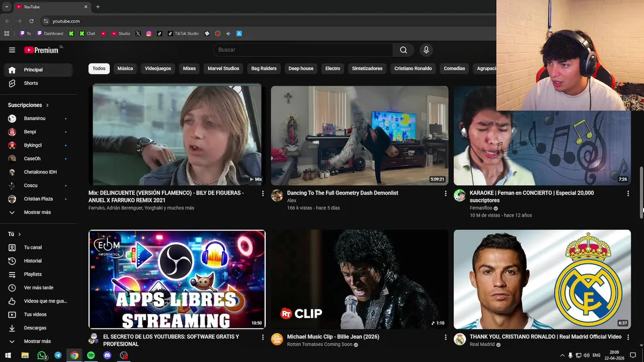This screenshot has height=362, width=644.
Task: Expand the Mostrar más subscriptions list
Action: point(38,212)
